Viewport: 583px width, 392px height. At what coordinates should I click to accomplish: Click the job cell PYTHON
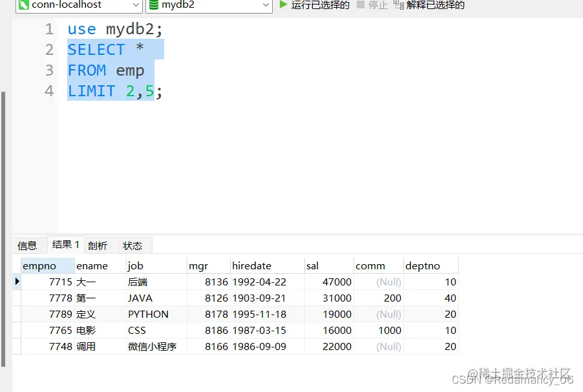(x=156, y=315)
